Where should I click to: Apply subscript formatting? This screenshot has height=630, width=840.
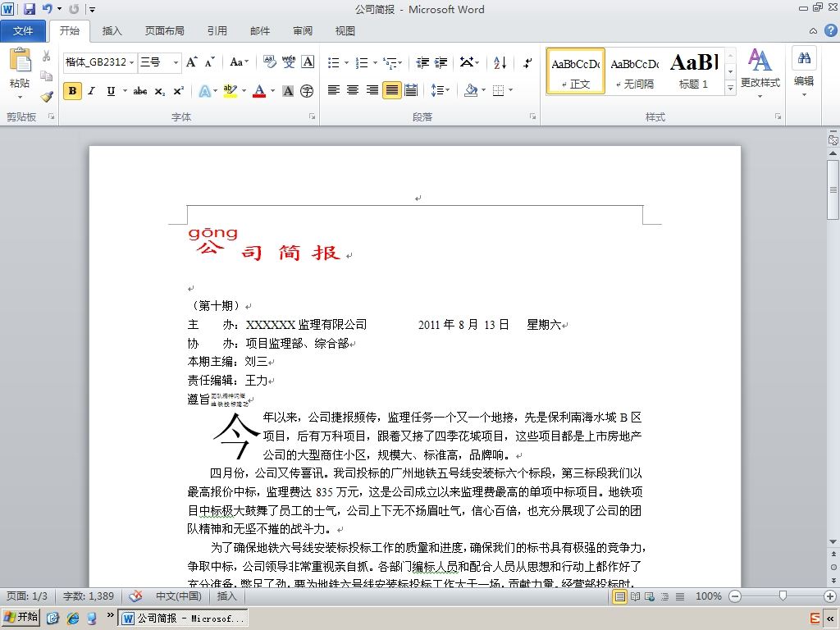pos(160,91)
